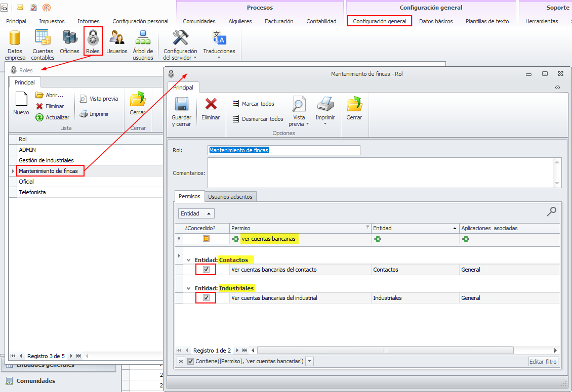Image resolution: width=572 pixels, height=392 pixels.
Task: Uncheck Ver cuentas bancarias del industrial
Action: 206,298
